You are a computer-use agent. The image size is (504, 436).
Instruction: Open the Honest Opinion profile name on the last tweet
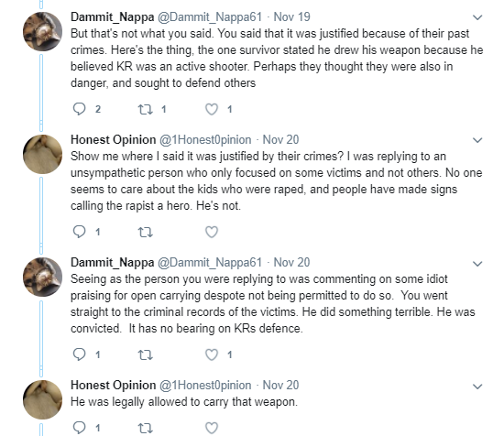(113, 385)
